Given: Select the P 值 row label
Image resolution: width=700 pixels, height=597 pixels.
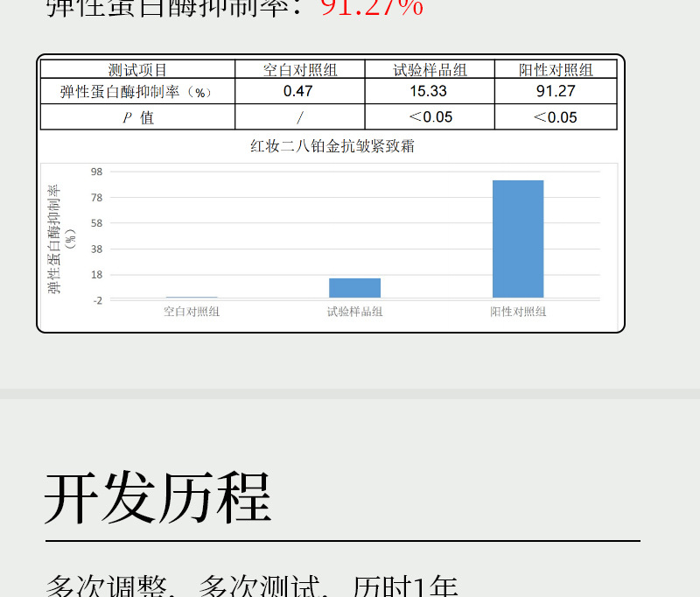Looking at the screenshot, I should (137, 117).
